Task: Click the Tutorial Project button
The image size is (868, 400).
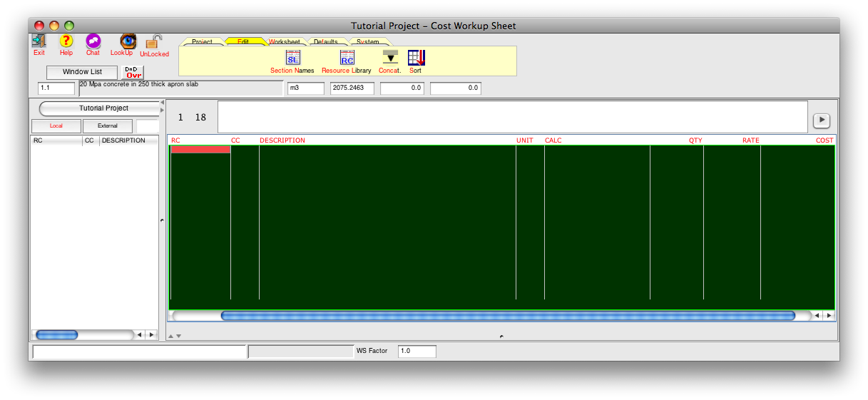Action: coord(101,108)
